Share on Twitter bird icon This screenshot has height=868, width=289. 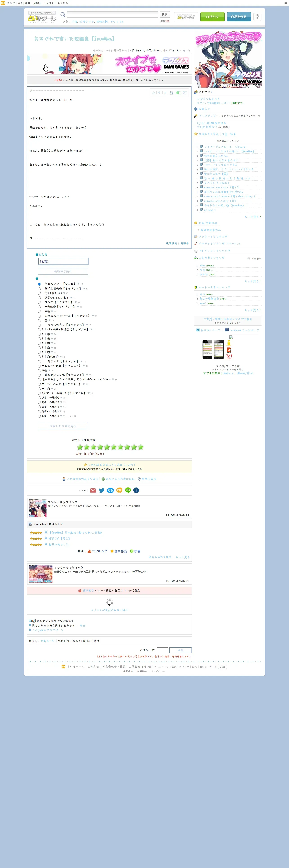(x=102, y=490)
